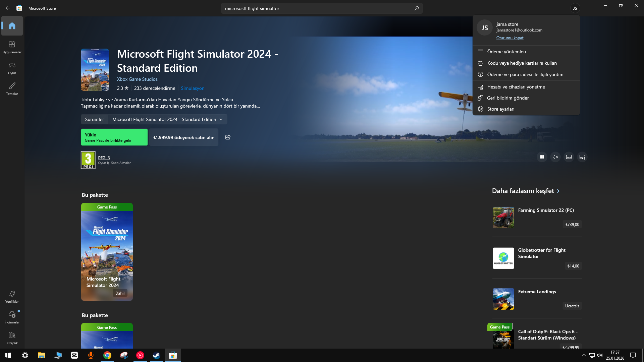Open File Explorer from the taskbar
644x362 pixels.
(42, 355)
